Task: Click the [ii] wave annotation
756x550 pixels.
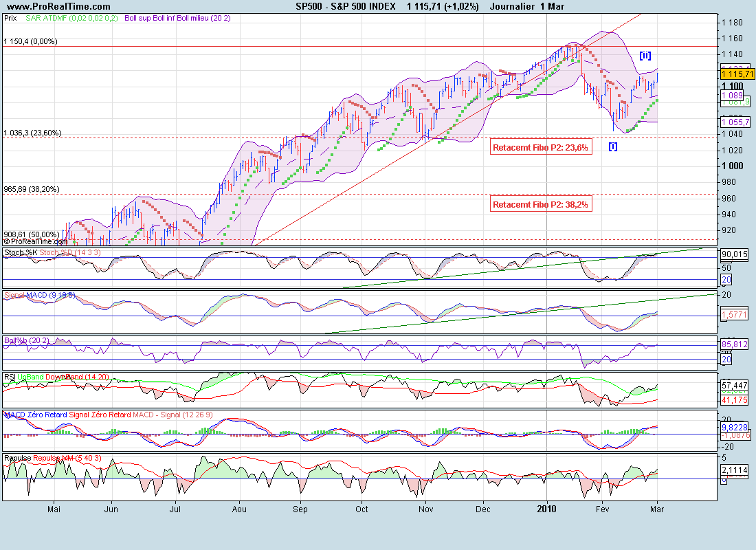Action: coord(645,56)
